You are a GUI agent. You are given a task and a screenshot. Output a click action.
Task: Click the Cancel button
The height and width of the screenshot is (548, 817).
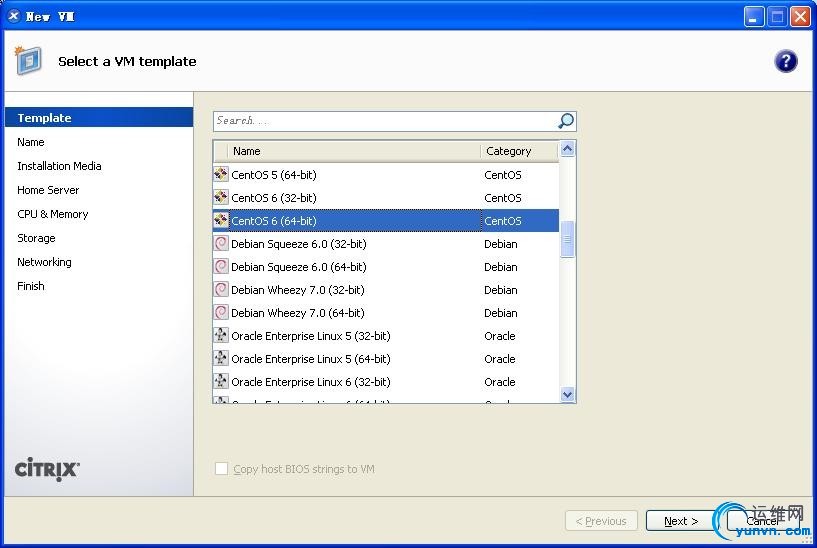[762, 520]
